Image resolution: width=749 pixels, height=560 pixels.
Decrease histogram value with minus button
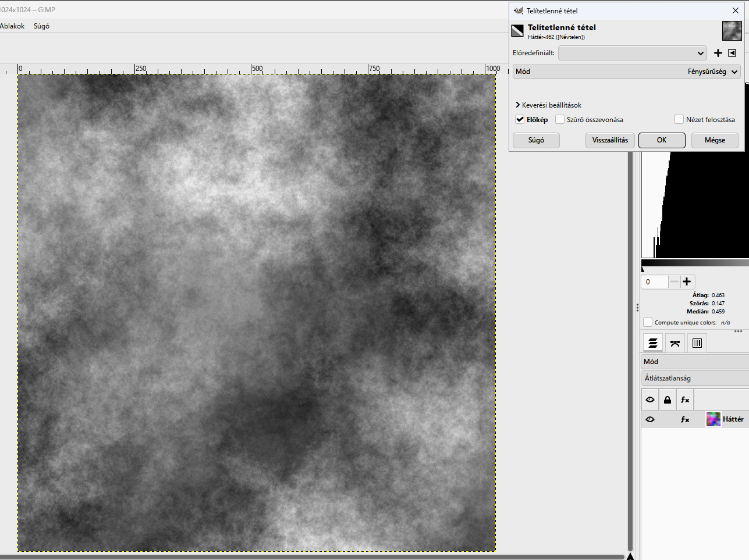tap(674, 281)
